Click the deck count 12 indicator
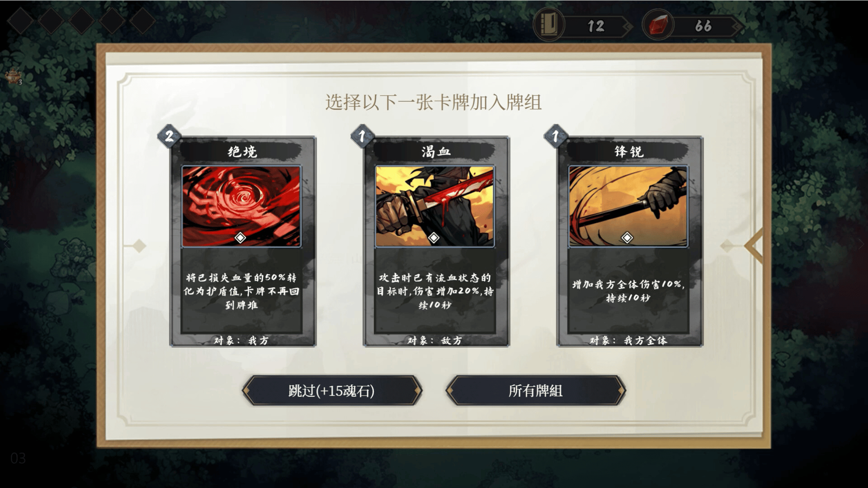The width and height of the screenshot is (868, 488). click(x=596, y=26)
